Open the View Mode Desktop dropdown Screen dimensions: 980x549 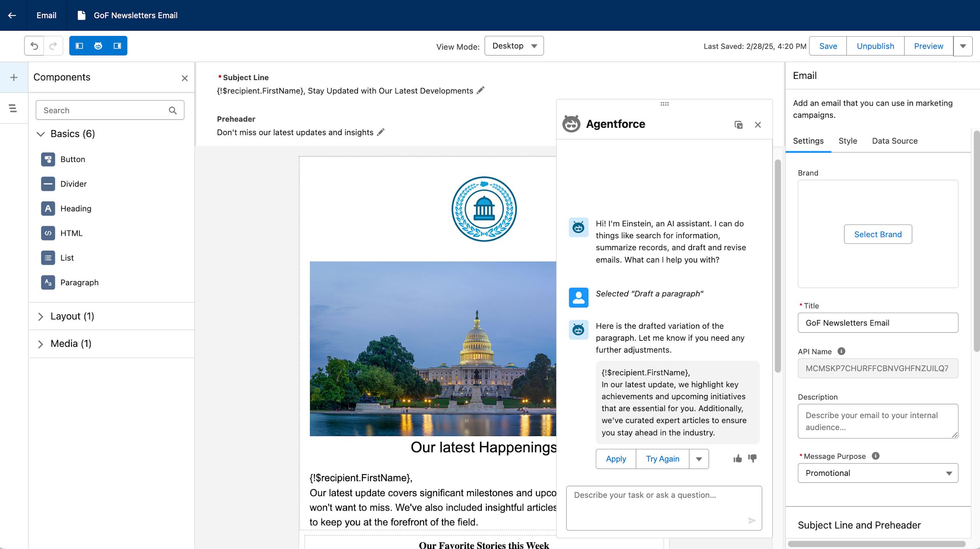[x=514, y=46]
